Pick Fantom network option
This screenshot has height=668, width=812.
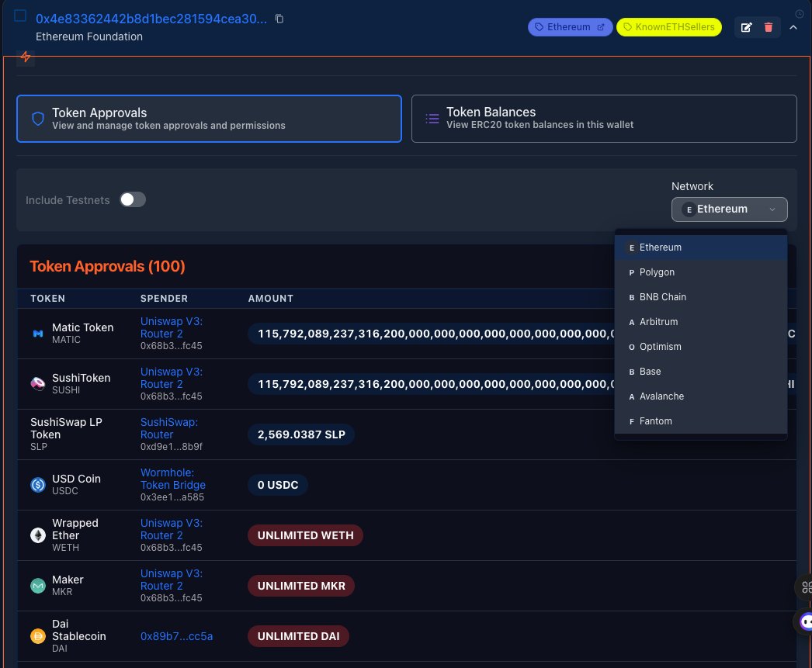click(701, 421)
